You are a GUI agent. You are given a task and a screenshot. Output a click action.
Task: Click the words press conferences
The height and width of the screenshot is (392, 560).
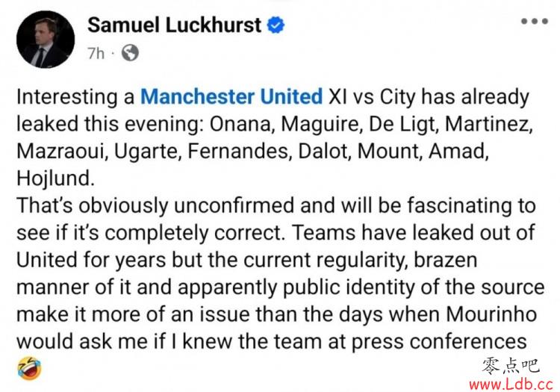[x=439, y=342]
